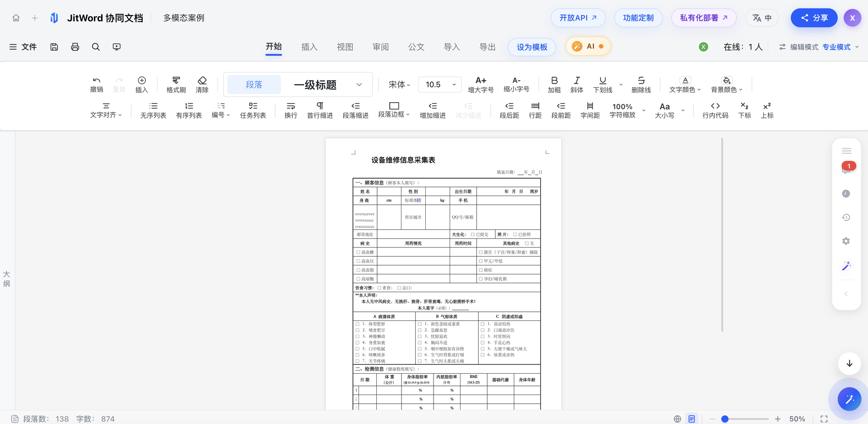Open the search magnifier icon

(96, 47)
